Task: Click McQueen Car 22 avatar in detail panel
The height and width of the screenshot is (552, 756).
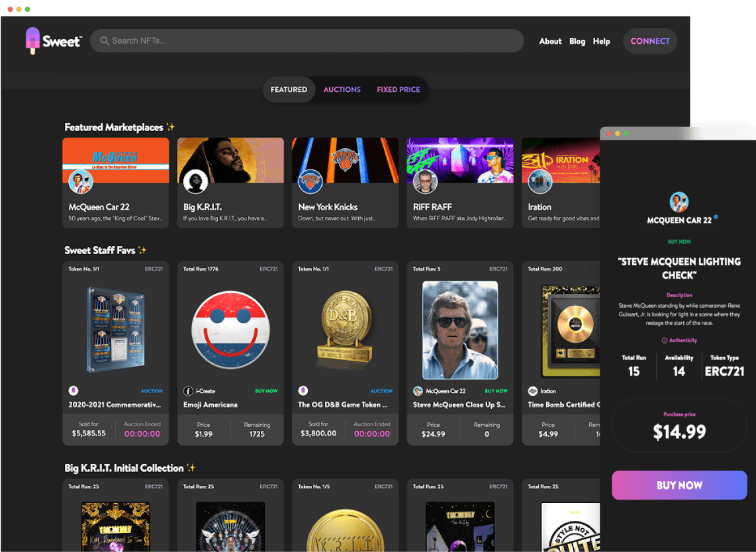Action: 679,202
